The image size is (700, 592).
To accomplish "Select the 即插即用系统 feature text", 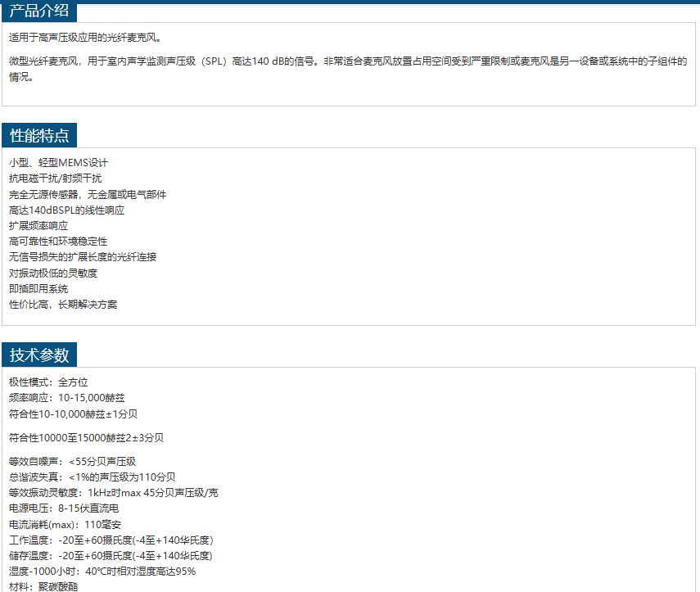I will tap(38, 289).
